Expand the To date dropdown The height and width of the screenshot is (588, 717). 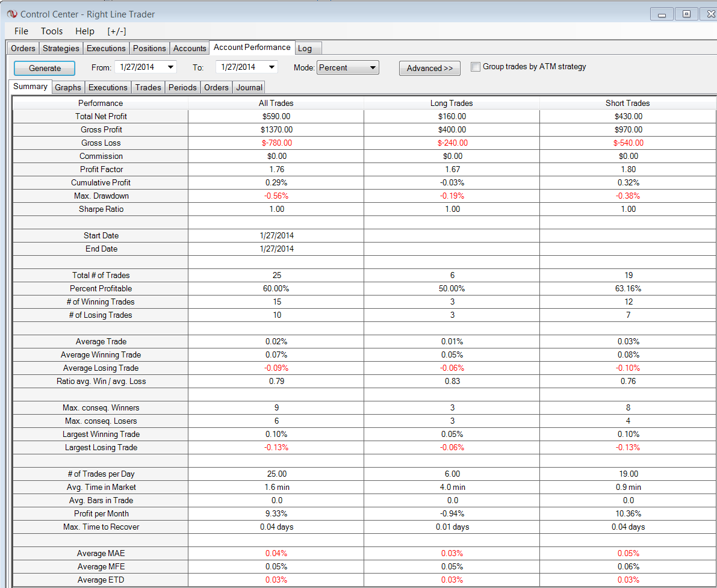pos(272,67)
